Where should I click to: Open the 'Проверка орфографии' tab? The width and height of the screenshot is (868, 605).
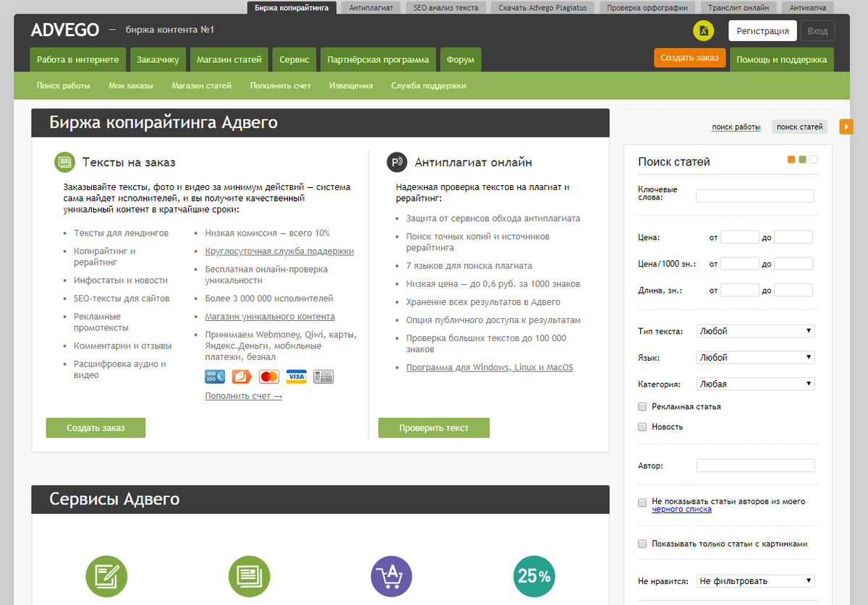(648, 8)
